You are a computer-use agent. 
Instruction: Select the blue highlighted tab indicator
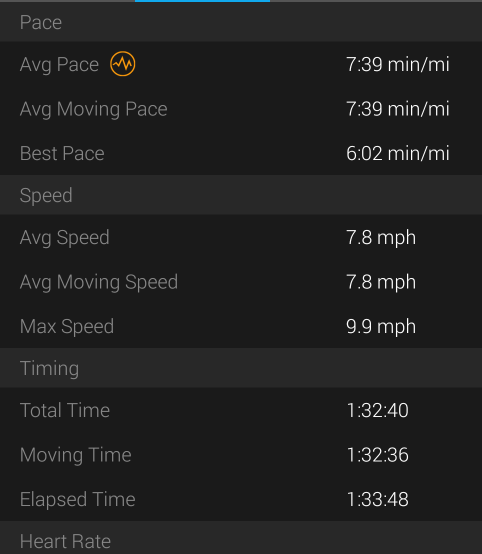pyautogui.click(x=202, y=1)
